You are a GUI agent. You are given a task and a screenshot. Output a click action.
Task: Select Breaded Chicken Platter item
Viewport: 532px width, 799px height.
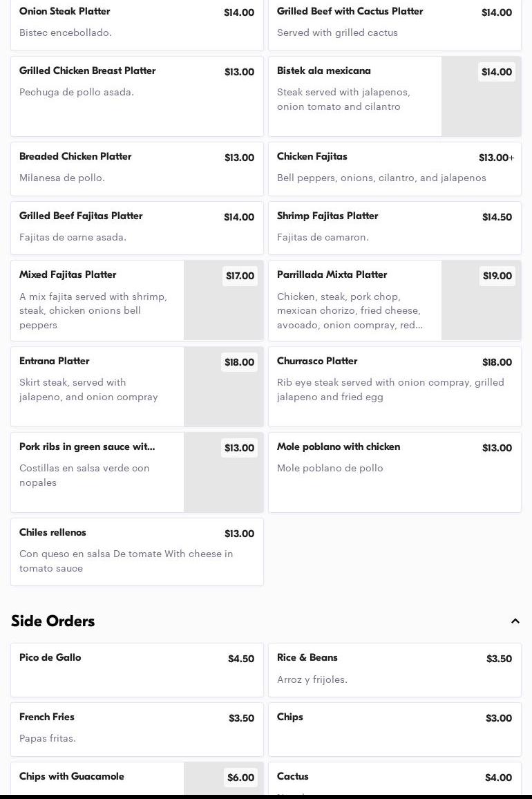137,169
